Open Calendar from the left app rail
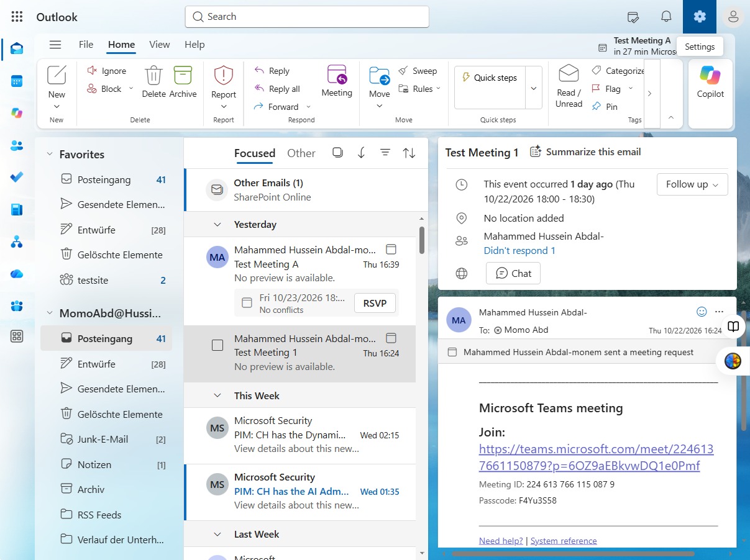The width and height of the screenshot is (750, 560). (x=17, y=81)
